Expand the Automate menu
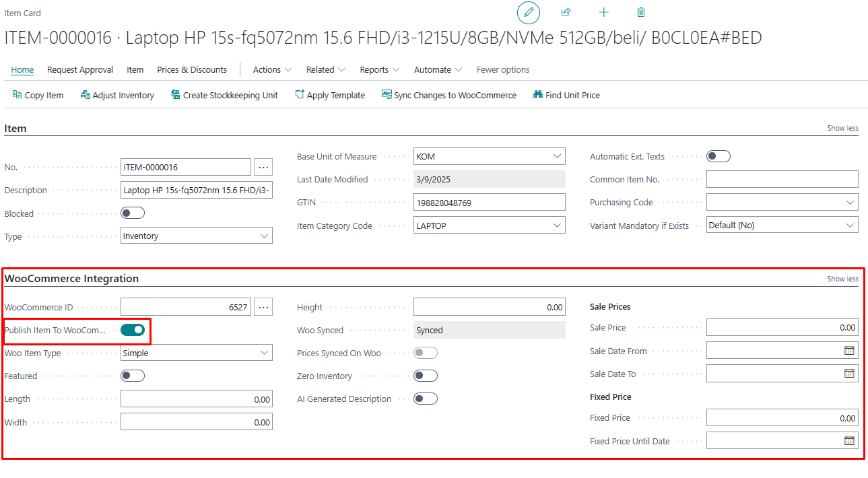This screenshot has height=478, width=868. coord(438,70)
